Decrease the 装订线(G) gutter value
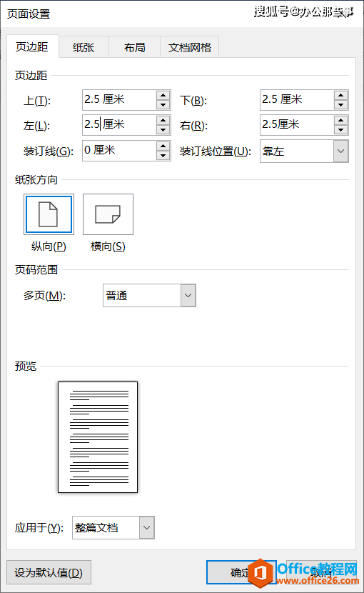Screen dimensions: 364x593 (163, 156)
